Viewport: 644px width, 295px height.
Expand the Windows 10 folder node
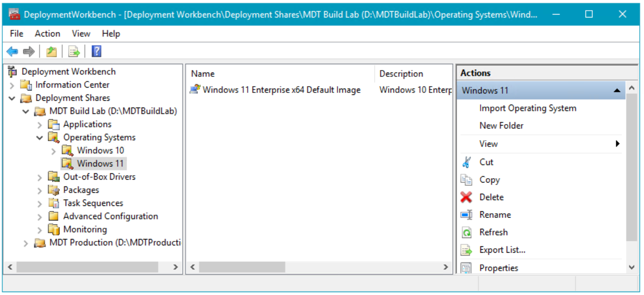point(54,151)
